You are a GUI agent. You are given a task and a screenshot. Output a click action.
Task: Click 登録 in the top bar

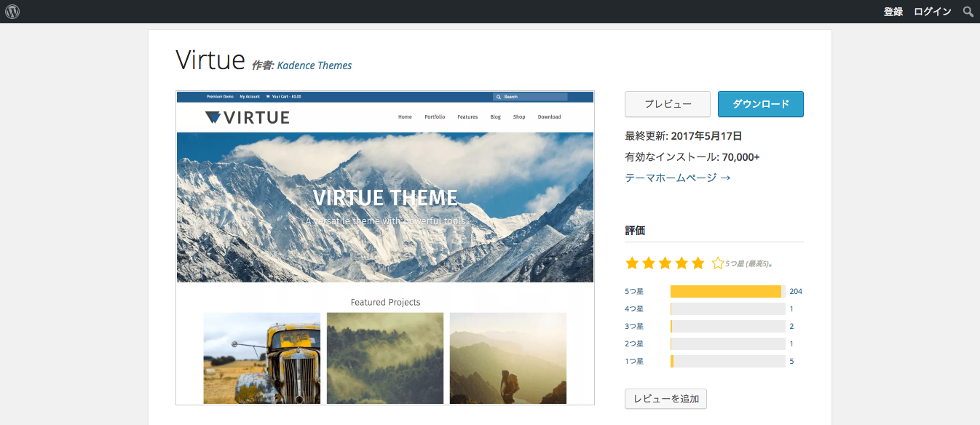[x=893, y=12]
